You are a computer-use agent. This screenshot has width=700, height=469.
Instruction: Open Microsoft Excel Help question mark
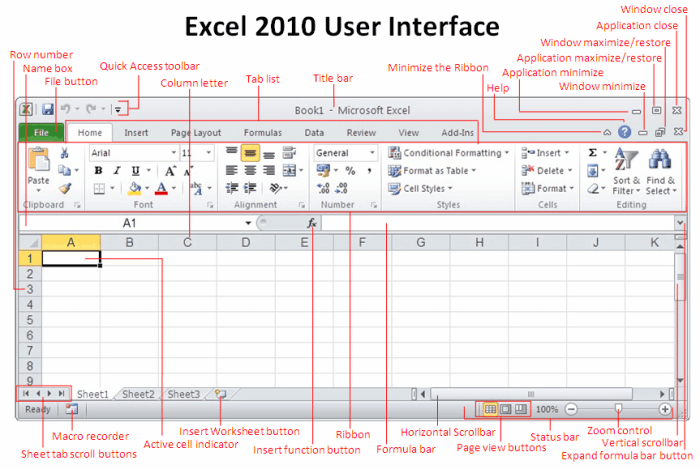point(624,132)
